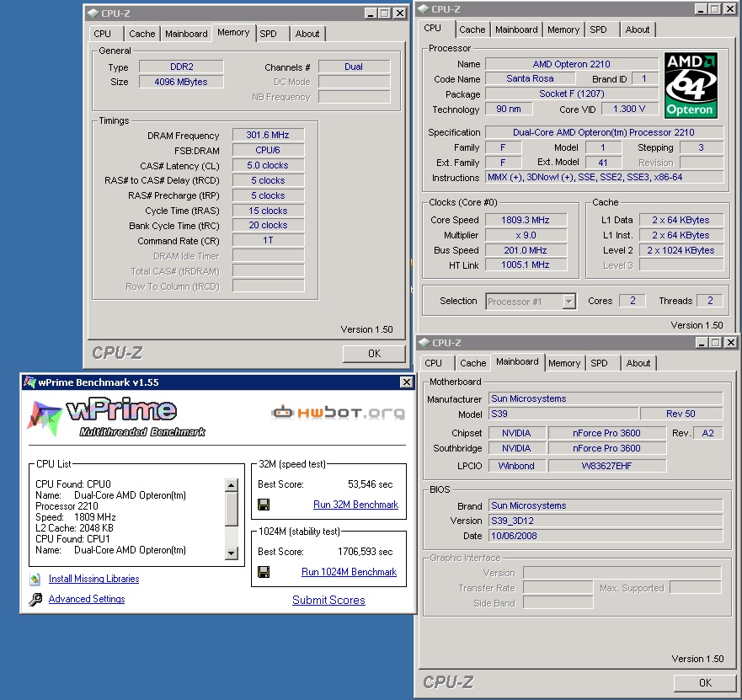Click 32M Best Score 53,546 sec
Image resolution: width=742 pixels, height=700 pixels.
pyautogui.click(x=370, y=484)
